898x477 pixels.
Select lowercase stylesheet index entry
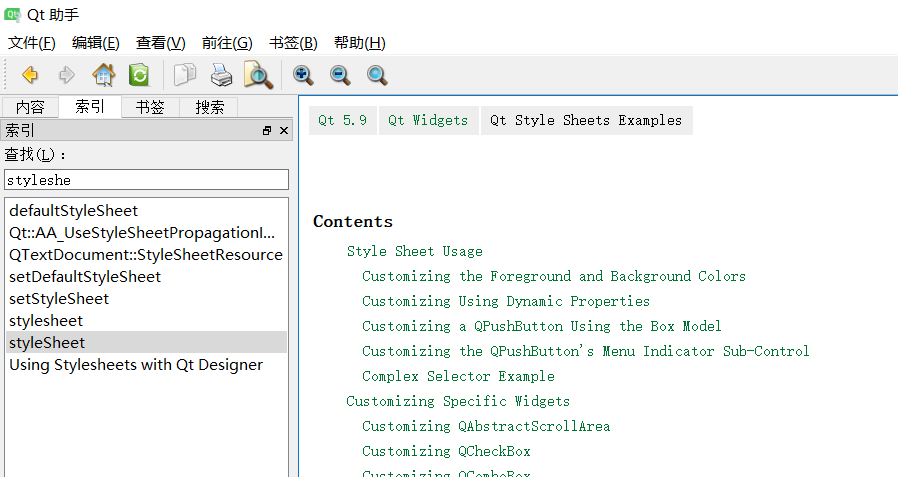[x=147, y=321]
